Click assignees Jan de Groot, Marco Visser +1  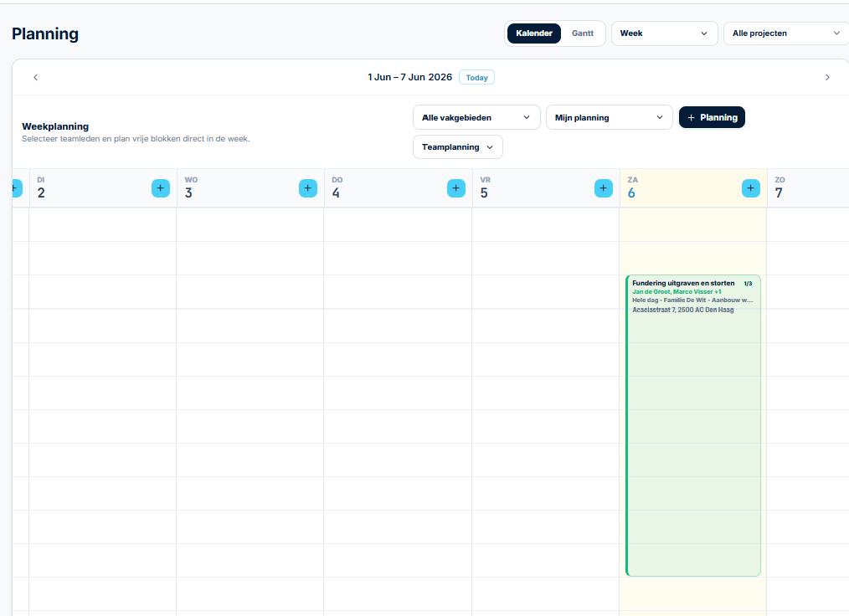[677, 292]
